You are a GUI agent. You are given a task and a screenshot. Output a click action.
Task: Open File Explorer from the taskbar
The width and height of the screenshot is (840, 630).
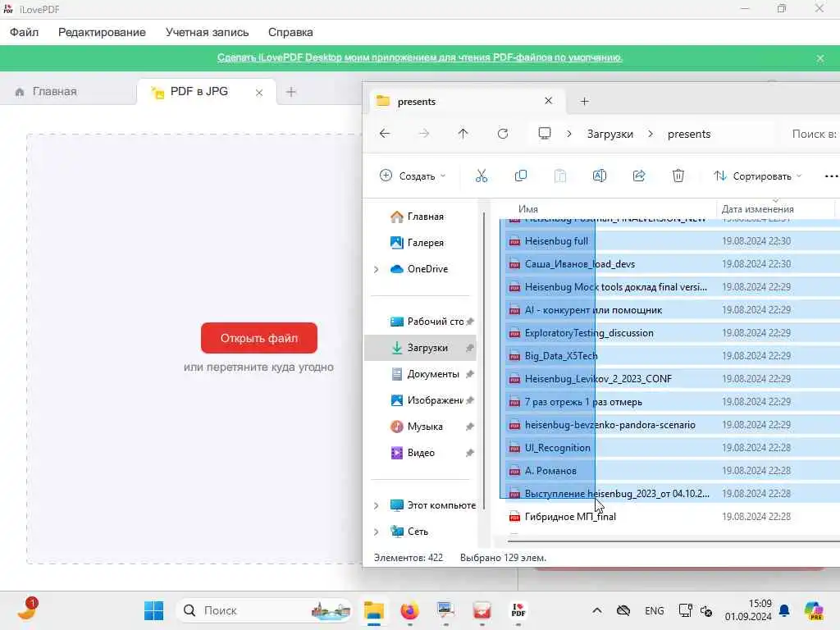[374, 610]
